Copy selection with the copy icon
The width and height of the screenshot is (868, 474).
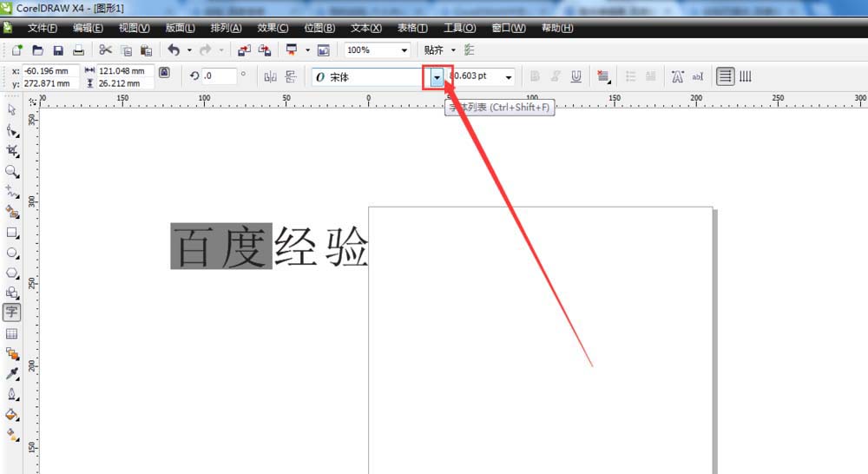126,50
